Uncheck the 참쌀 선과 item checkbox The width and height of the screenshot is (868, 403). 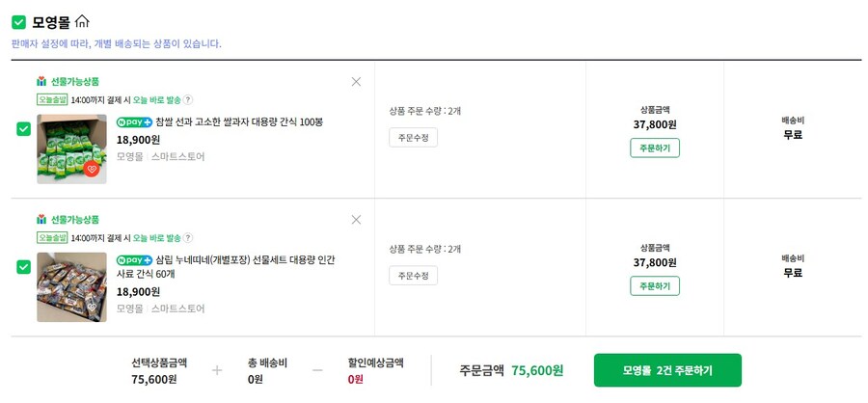pyautogui.click(x=23, y=128)
